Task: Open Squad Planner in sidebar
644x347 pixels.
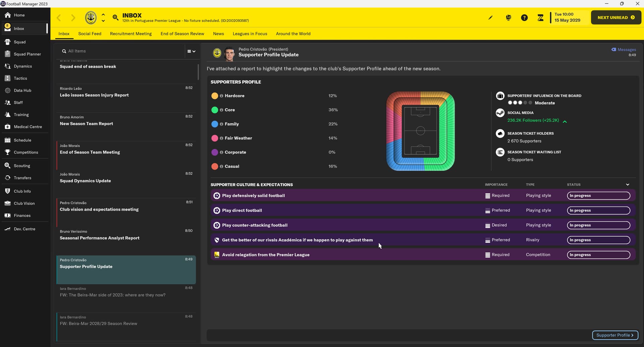Action: pyautogui.click(x=27, y=54)
